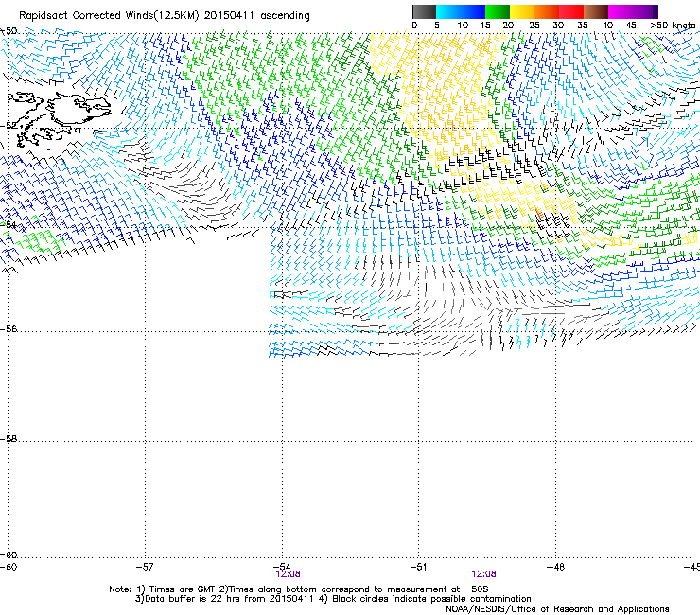This screenshot has width=700, height=615.
Task: Click the 'Rapidsact Corrected Winds(12.5KM)' title text
Action: click(109, 15)
